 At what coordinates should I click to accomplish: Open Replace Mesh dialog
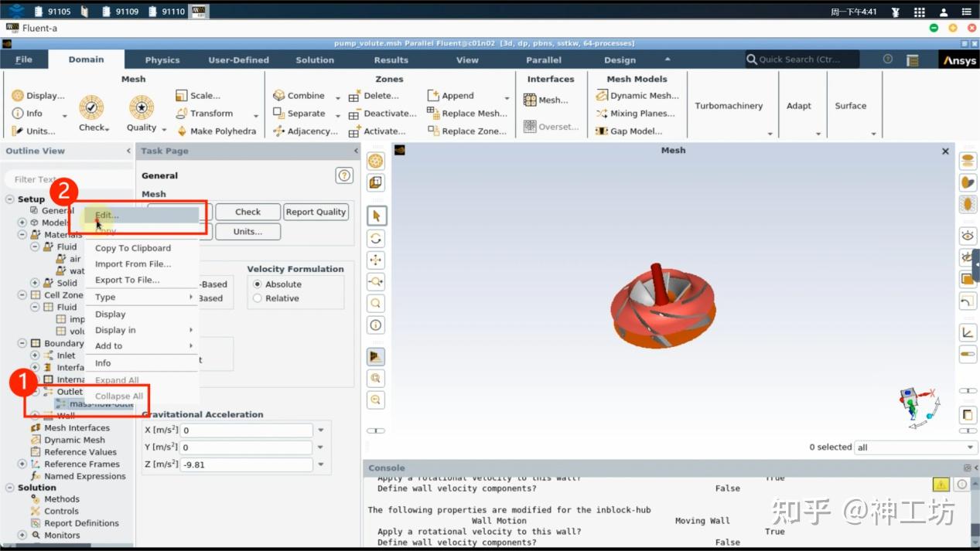coord(466,114)
